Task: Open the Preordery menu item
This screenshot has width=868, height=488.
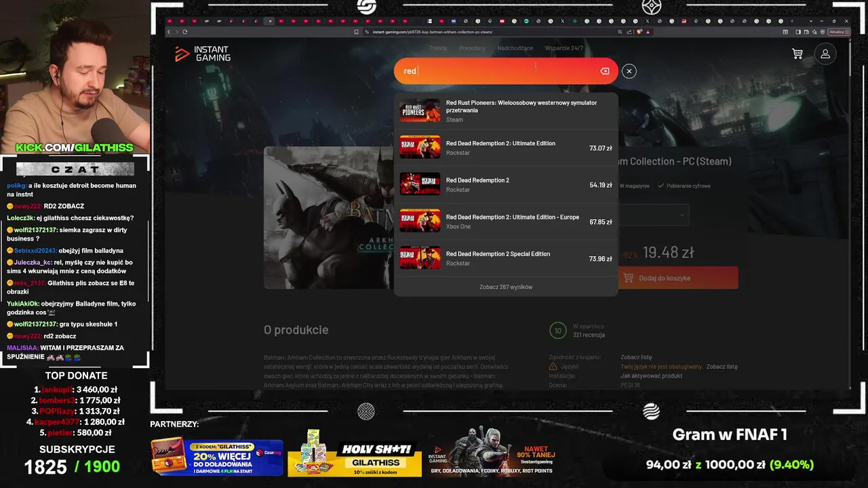Action: (x=472, y=48)
